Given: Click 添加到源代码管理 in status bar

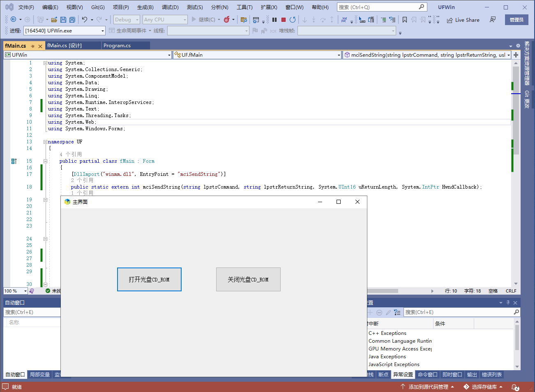Looking at the screenshot, I should [x=428, y=387].
